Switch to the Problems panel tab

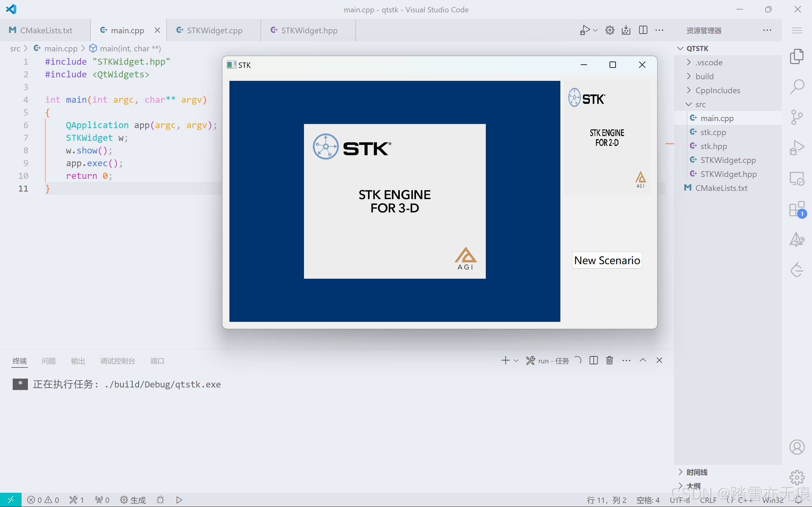(49, 361)
